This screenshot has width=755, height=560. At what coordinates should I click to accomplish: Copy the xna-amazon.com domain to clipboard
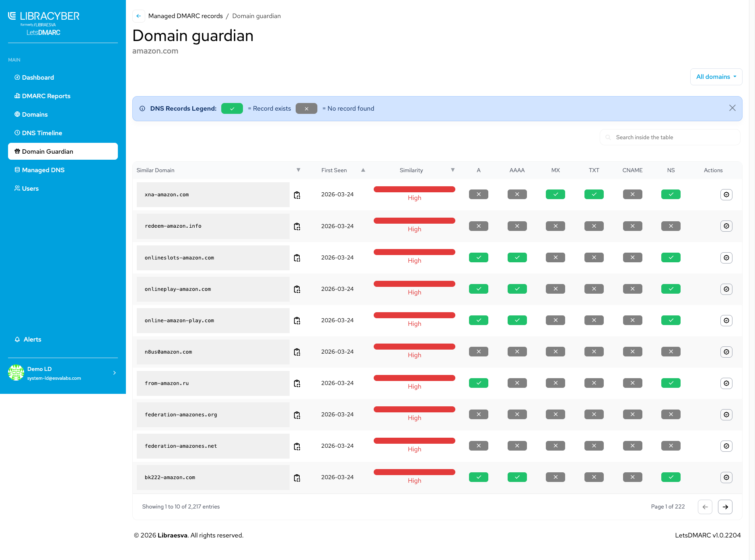[297, 195]
